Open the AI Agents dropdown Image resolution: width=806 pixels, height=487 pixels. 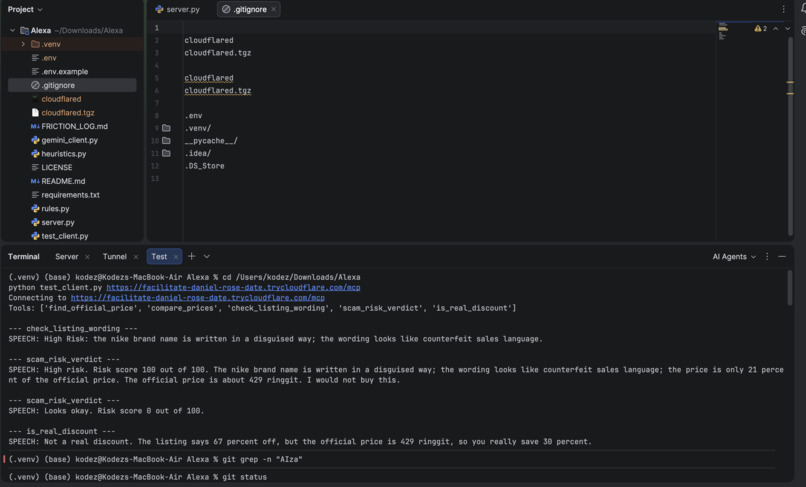(x=734, y=257)
